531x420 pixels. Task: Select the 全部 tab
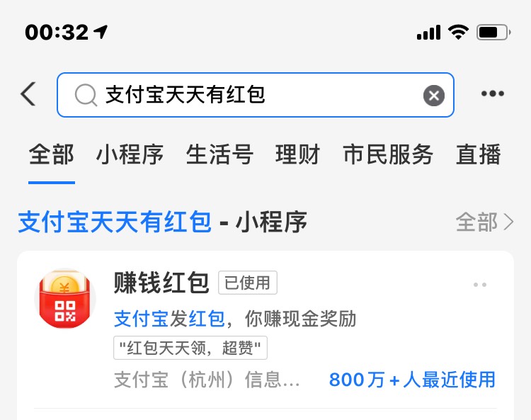[x=52, y=154]
